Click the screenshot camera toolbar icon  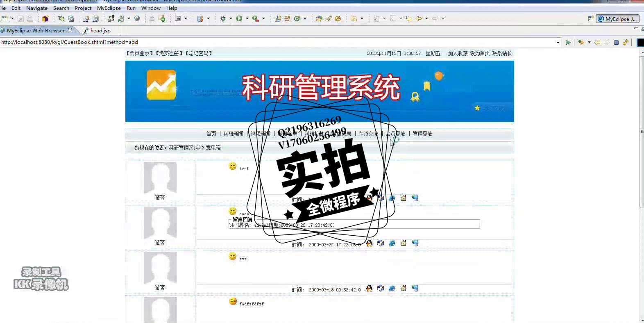tap(178, 18)
